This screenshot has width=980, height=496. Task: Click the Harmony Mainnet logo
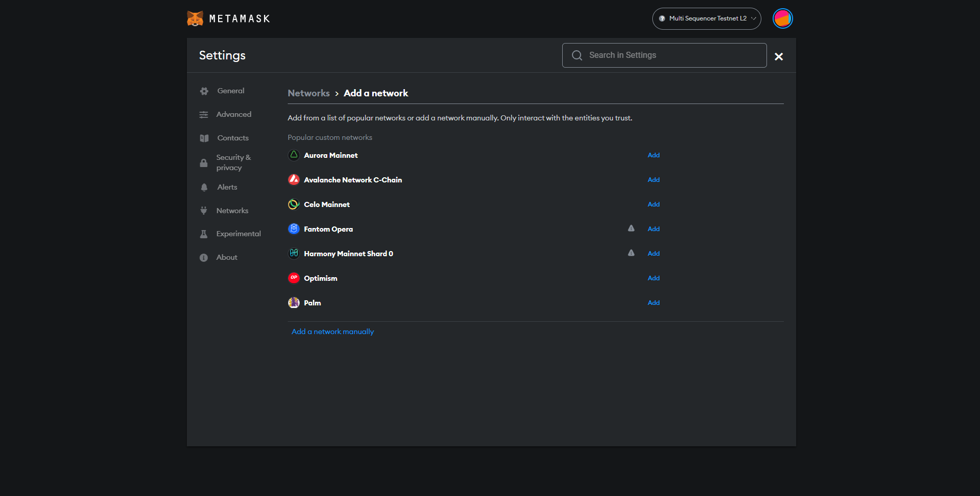pyautogui.click(x=294, y=254)
